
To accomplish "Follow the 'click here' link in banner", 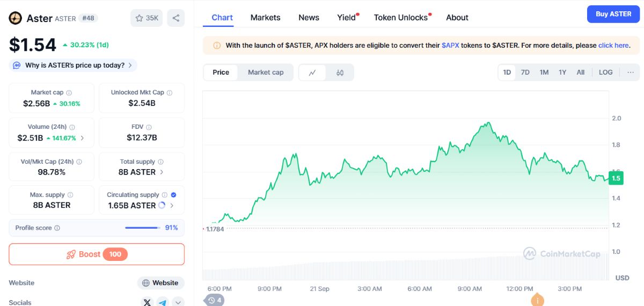I will (x=613, y=46).
